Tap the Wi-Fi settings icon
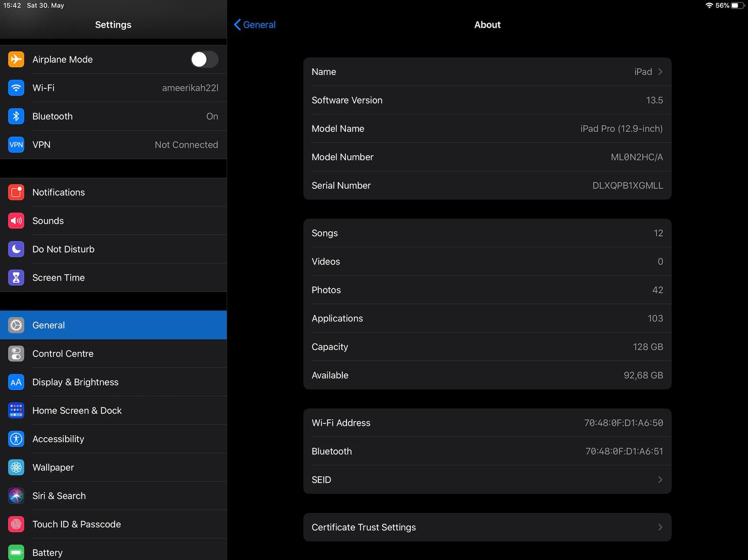 [16, 88]
